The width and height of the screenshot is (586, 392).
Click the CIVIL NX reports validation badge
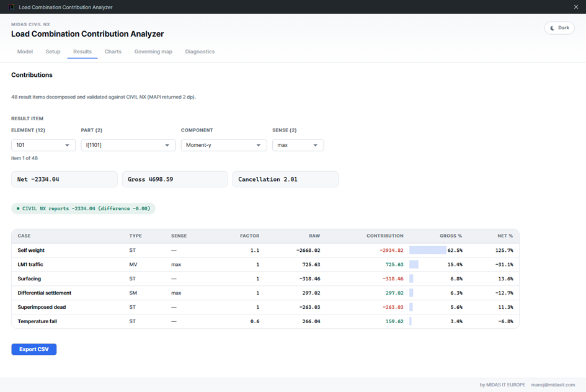point(83,208)
